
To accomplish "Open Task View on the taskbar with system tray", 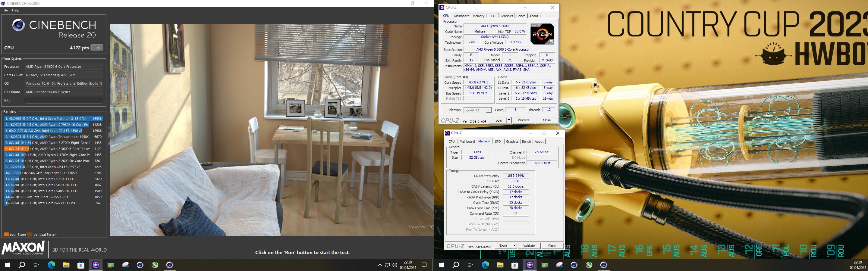I will click(x=36, y=265).
